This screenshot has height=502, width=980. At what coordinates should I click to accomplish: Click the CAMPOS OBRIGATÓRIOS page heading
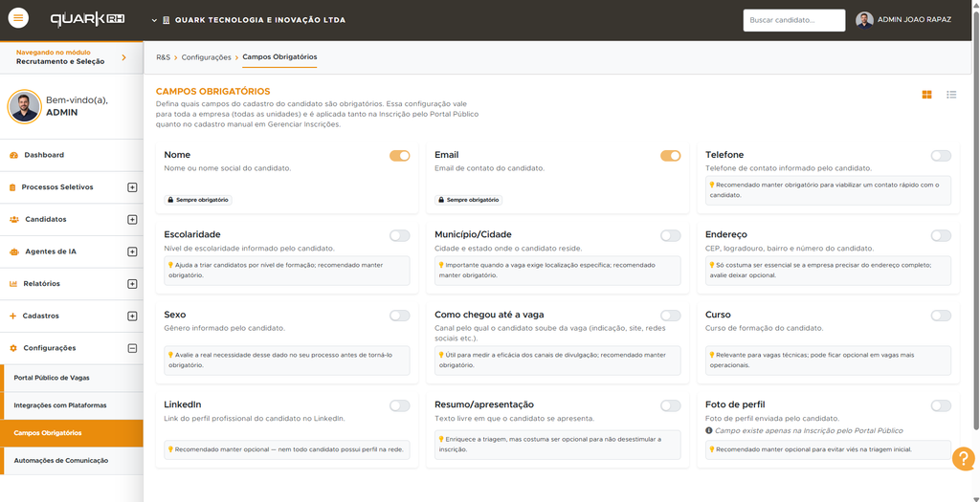[x=212, y=92]
